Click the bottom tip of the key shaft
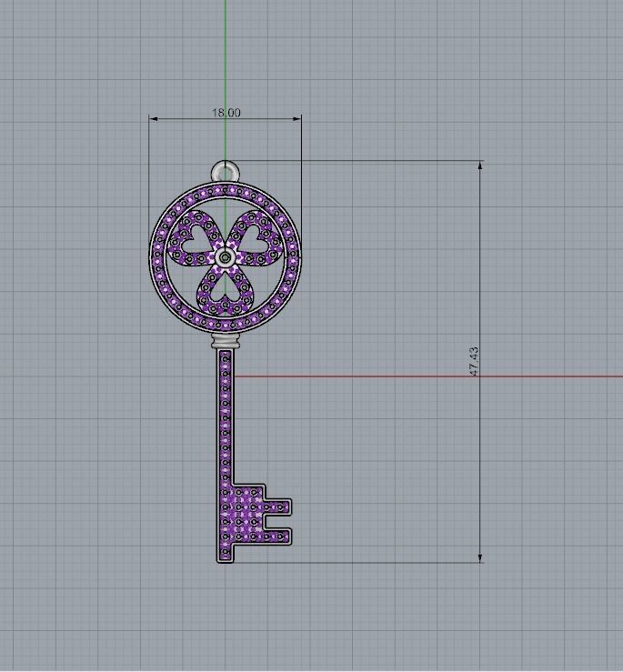The width and height of the screenshot is (623, 672). [225, 557]
